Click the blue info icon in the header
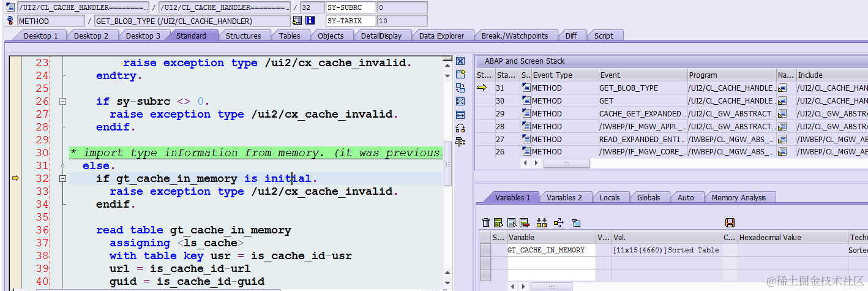 (310, 21)
